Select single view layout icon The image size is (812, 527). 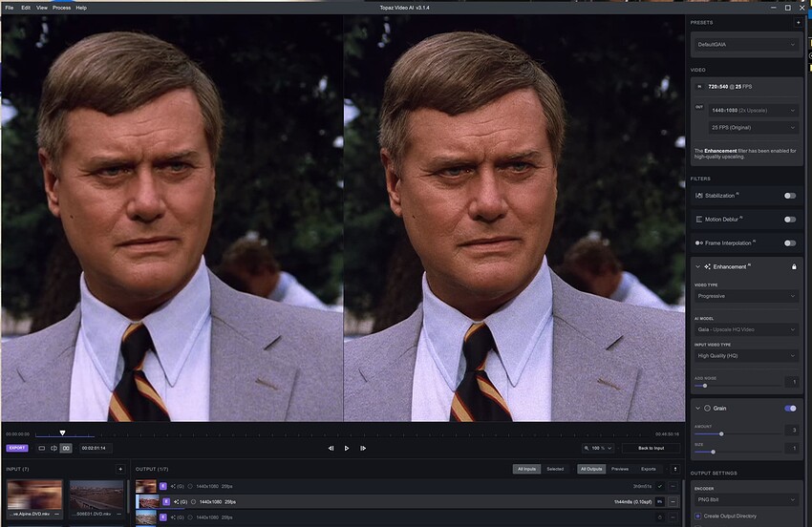click(42, 449)
